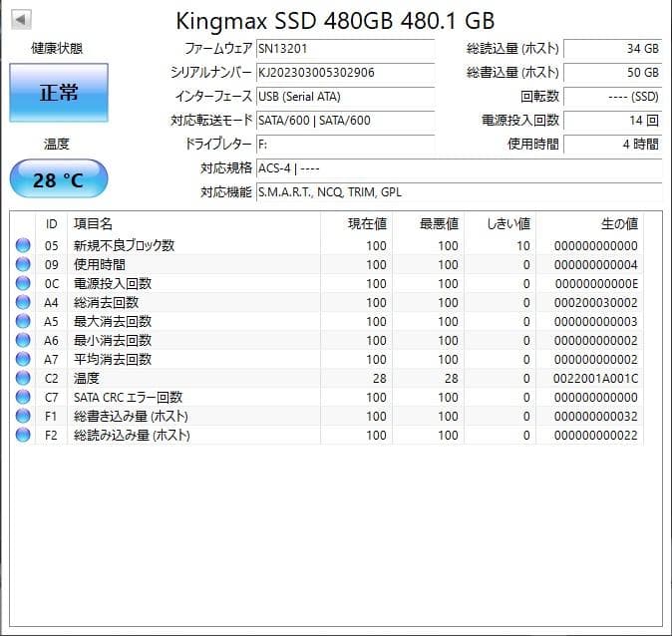Click threshold value 10 in row 05

[x=522, y=246]
